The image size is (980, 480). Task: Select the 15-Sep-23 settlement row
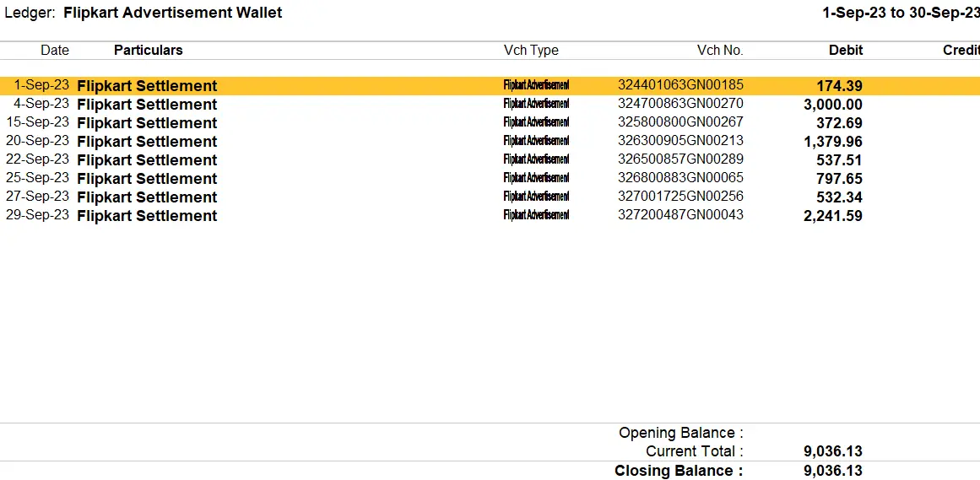147,123
